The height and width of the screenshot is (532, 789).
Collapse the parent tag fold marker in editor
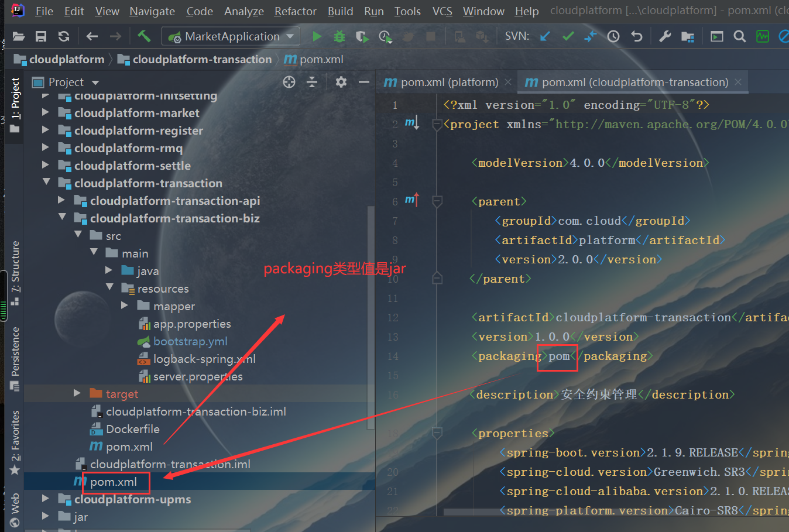[x=437, y=201]
